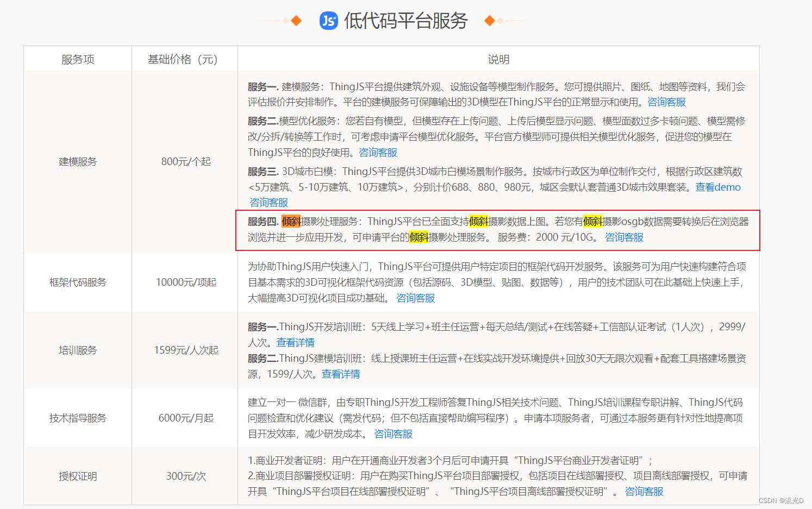Open the 查看demo link
The height and width of the screenshot is (509, 812).
(x=718, y=187)
